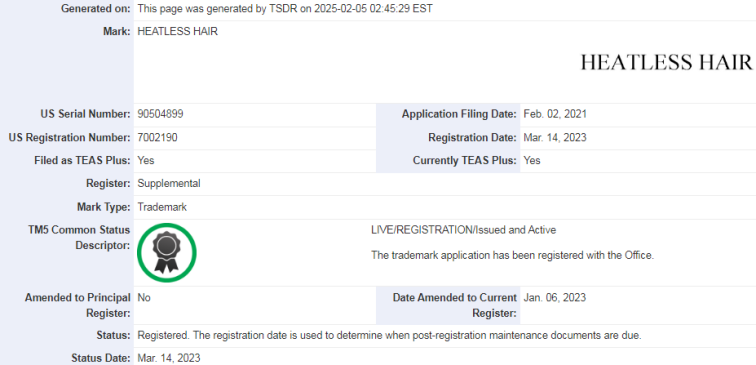Click the Mark text HEATLESS HAIR
756x365 pixels.
pos(177,32)
